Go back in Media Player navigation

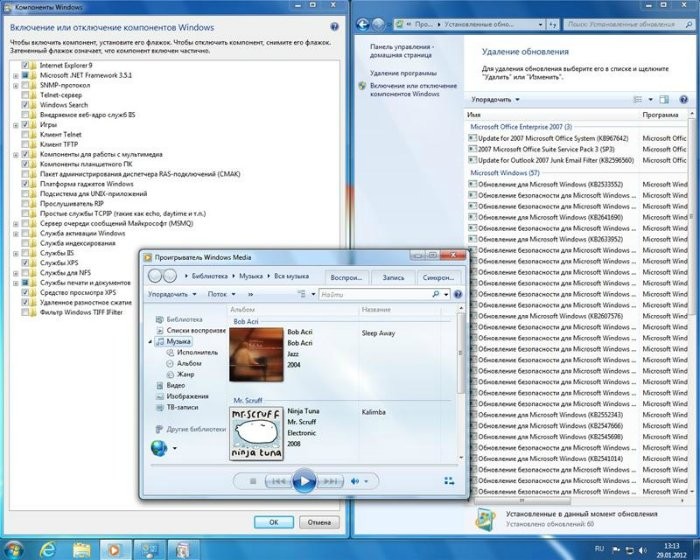coord(155,276)
